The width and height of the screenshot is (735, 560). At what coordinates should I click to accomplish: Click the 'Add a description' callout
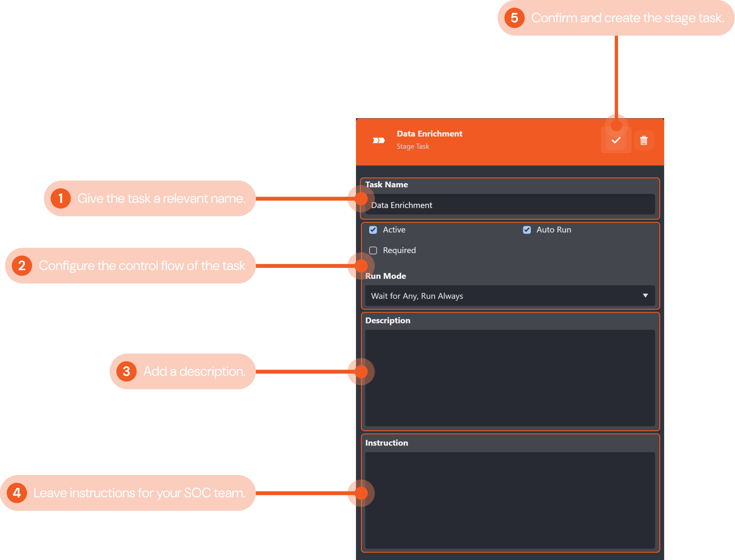click(194, 371)
